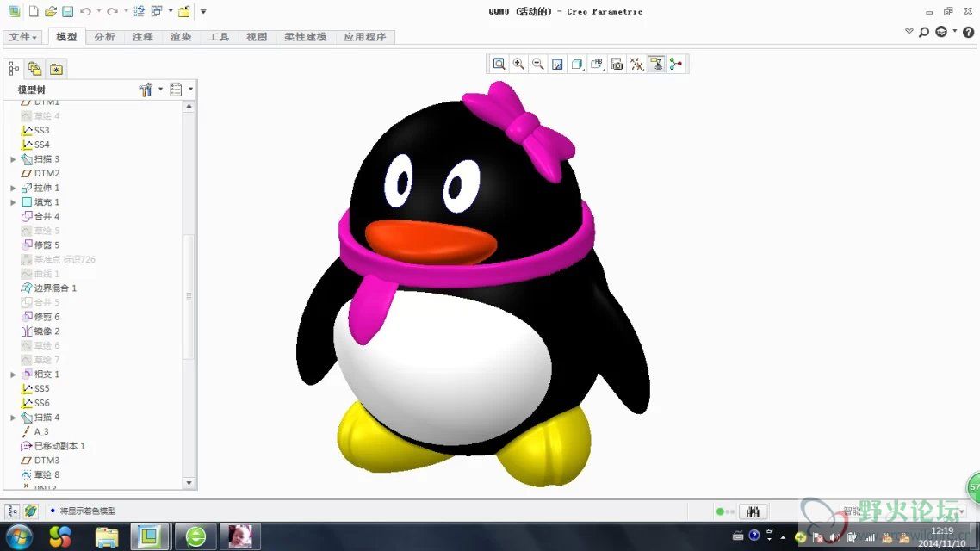Switch to the 分析 ribbon tab

(x=104, y=37)
